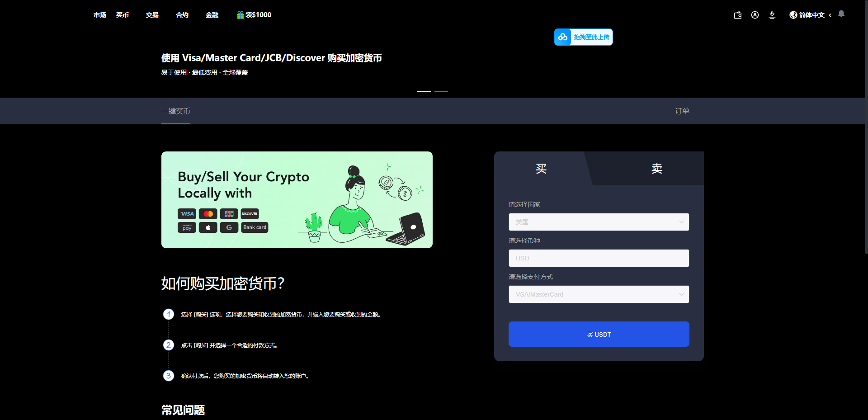This screenshot has width=868, height=420.
Task: Open the VSA/MasterCard payment method dropdown
Action: point(599,294)
